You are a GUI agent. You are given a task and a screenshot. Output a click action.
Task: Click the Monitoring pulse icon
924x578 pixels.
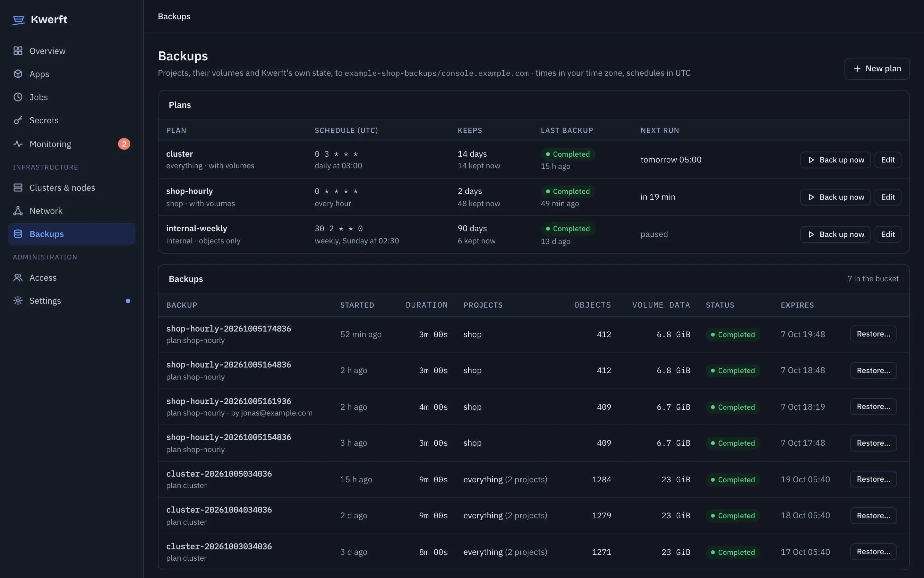(x=18, y=144)
